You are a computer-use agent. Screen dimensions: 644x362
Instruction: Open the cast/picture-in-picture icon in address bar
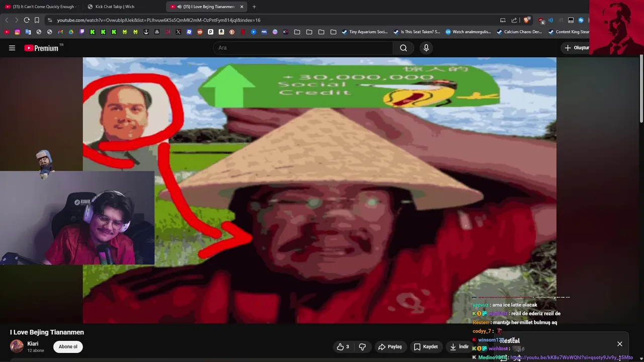tap(503, 20)
